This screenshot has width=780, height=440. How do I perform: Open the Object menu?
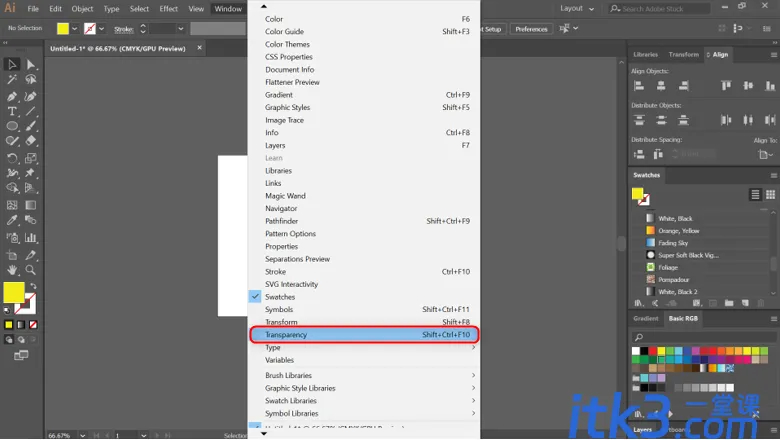pyautogui.click(x=82, y=8)
